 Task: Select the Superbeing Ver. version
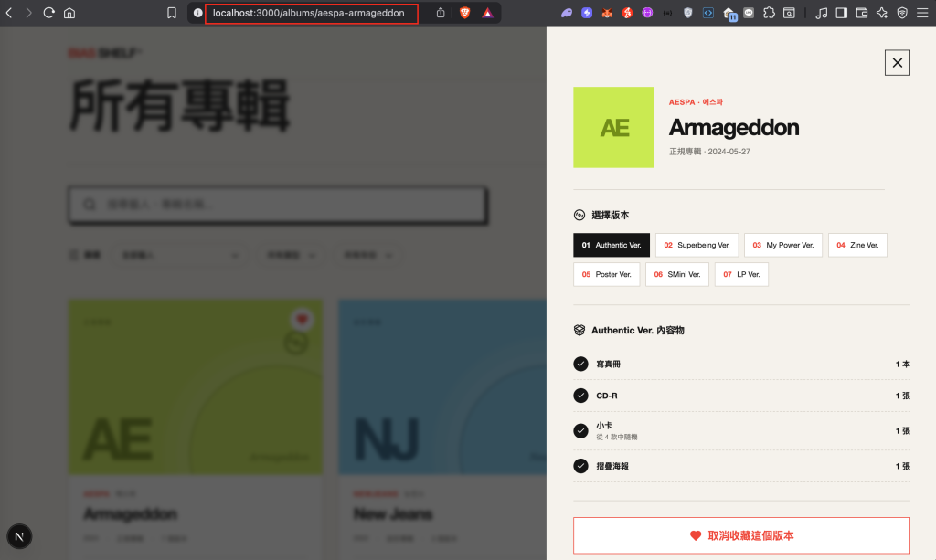(697, 245)
